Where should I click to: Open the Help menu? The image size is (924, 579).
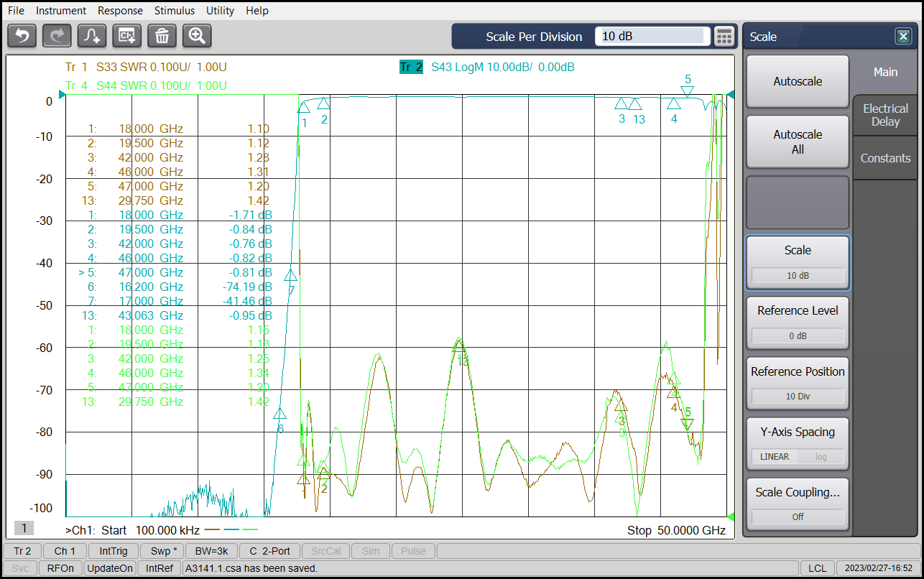[257, 11]
